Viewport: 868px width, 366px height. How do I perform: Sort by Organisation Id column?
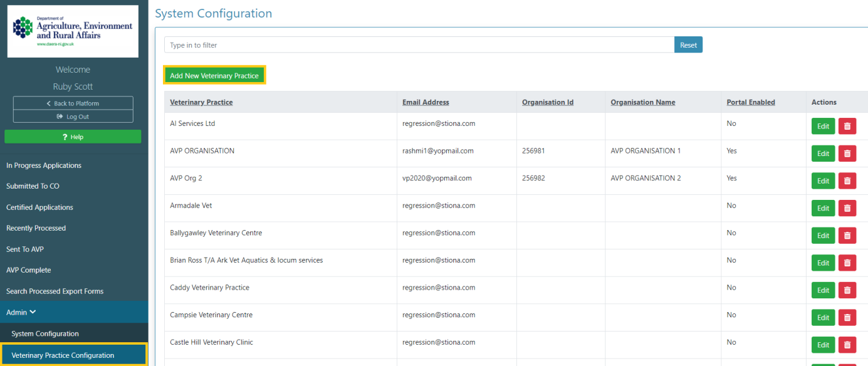pos(548,102)
